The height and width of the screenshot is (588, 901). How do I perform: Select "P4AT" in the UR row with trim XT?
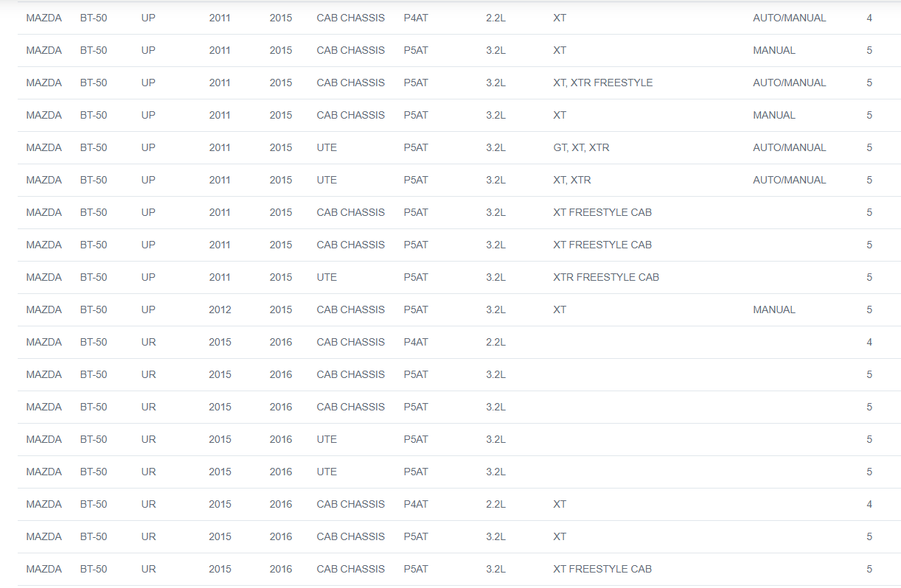pos(416,504)
